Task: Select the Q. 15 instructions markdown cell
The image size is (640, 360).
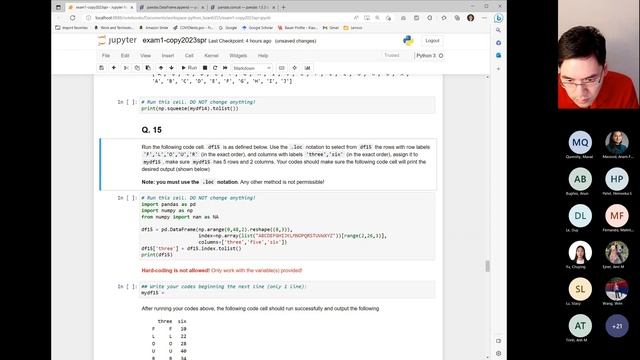Action: pyautogui.click(x=268, y=164)
